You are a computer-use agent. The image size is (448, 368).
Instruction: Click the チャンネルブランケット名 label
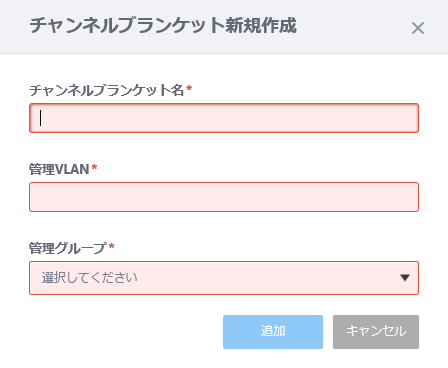107,90
